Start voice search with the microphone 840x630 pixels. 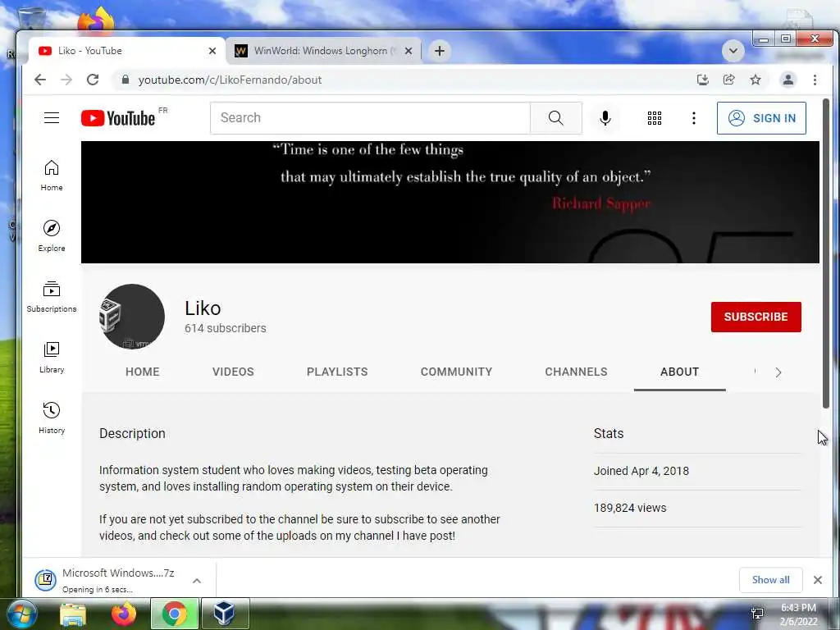[605, 118]
